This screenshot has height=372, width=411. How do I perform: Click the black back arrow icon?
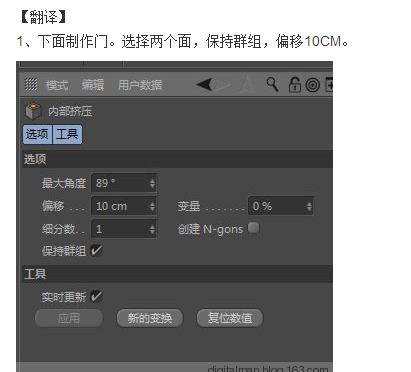click(204, 84)
